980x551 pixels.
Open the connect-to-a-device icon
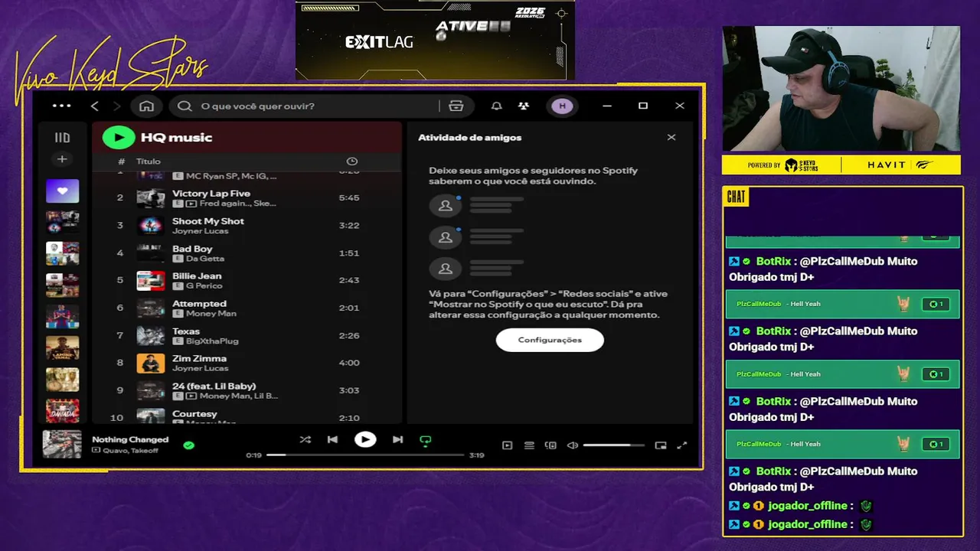550,445
